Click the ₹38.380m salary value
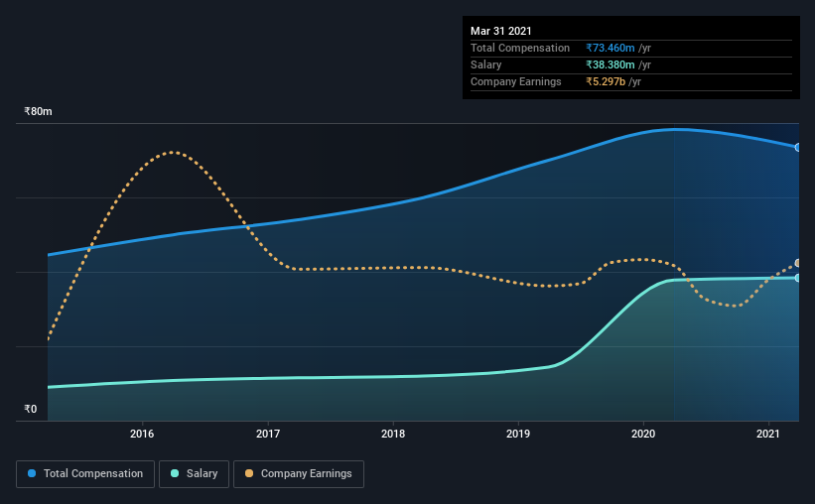The height and width of the screenshot is (504, 815). pyautogui.click(x=611, y=64)
